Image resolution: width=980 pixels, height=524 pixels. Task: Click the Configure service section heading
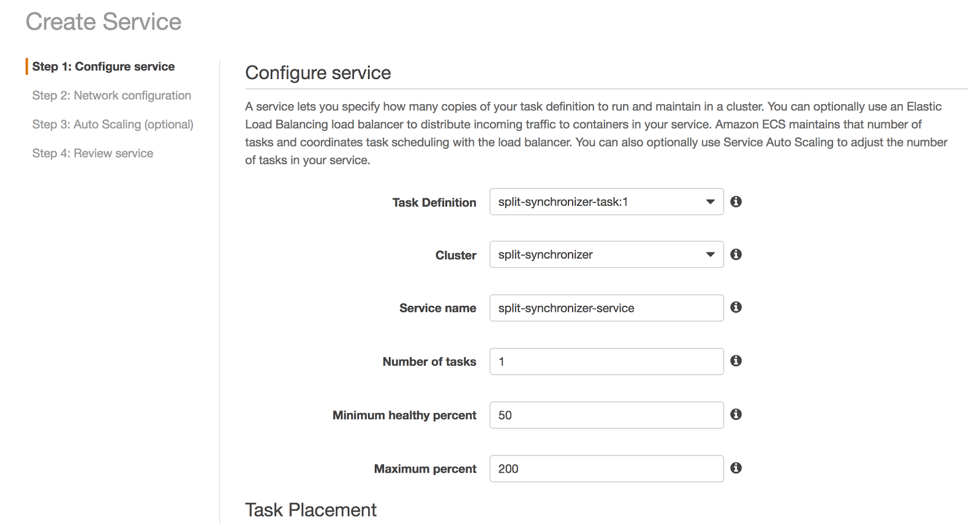click(x=318, y=73)
